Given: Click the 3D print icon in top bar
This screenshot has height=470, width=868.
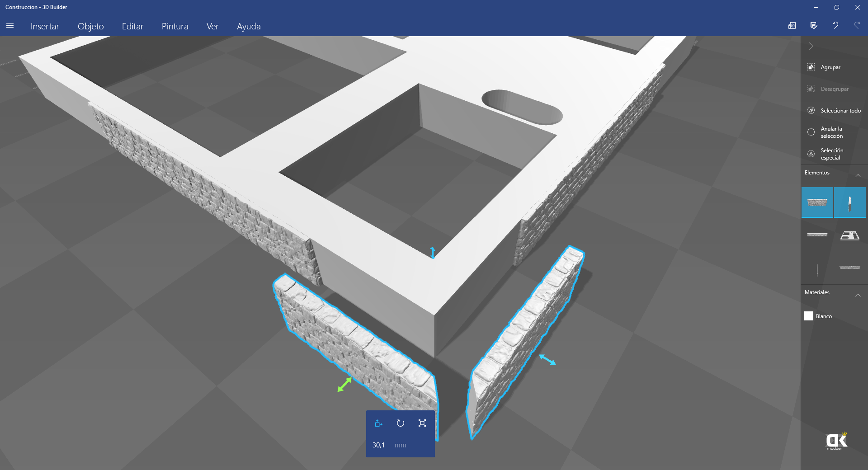Looking at the screenshot, I should pos(792,25).
